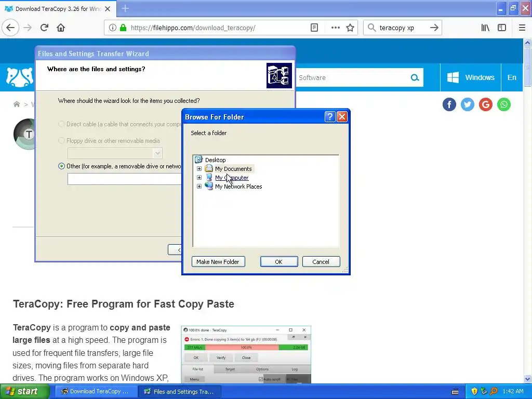
Task: Share via Google icon
Action: pyautogui.click(x=486, y=104)
